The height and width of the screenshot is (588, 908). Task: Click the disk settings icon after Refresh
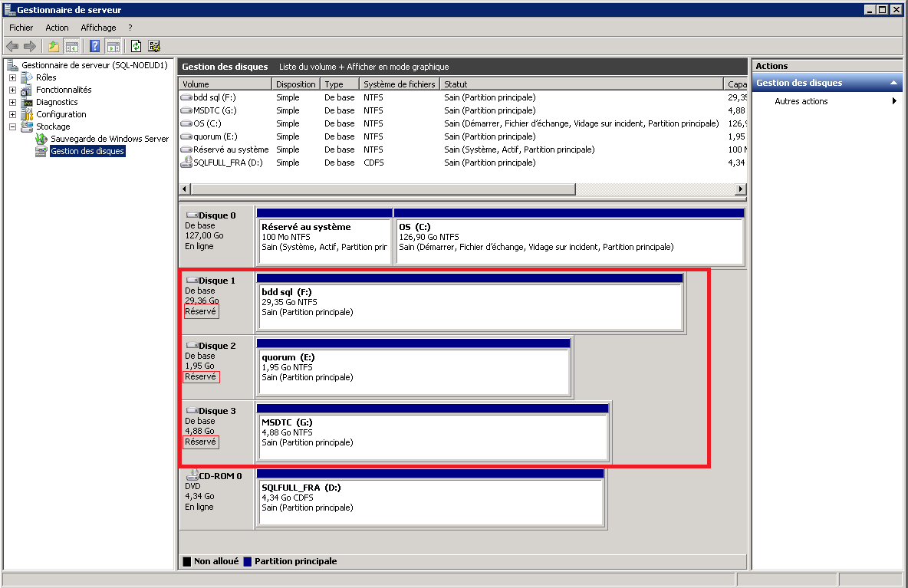(154, 46)
